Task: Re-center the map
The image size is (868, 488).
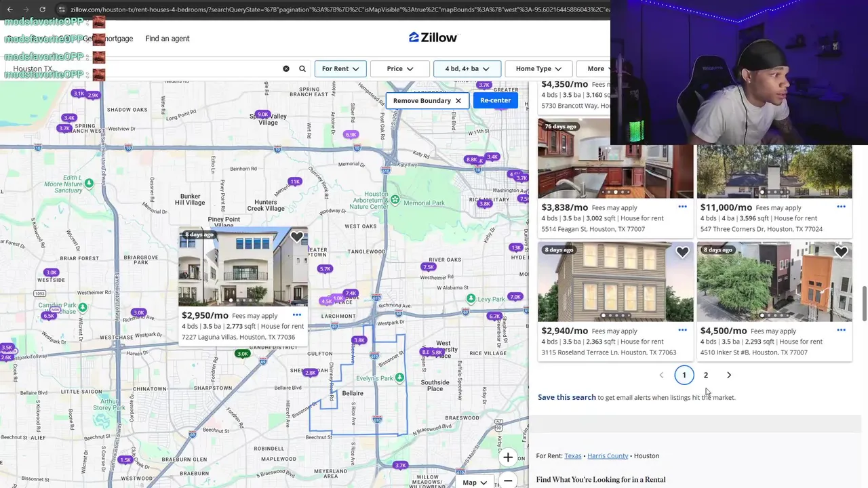Action: click(x=495, y=100)
